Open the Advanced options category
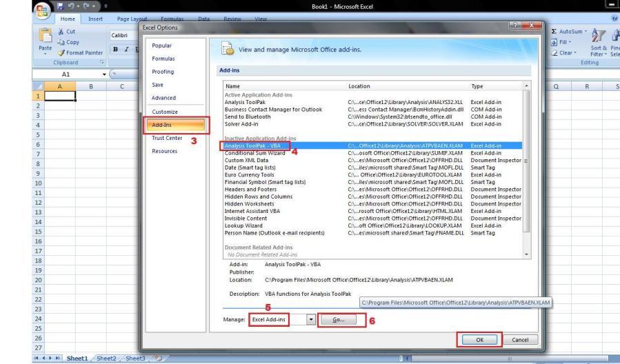Viewport: 620px width, 364px height. point(163,98)
